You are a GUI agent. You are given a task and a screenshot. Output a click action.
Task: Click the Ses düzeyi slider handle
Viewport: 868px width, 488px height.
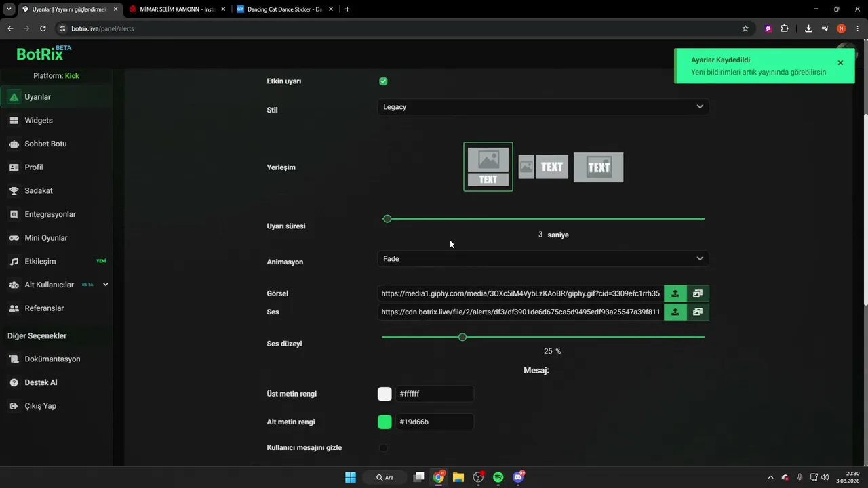[462, 337]
